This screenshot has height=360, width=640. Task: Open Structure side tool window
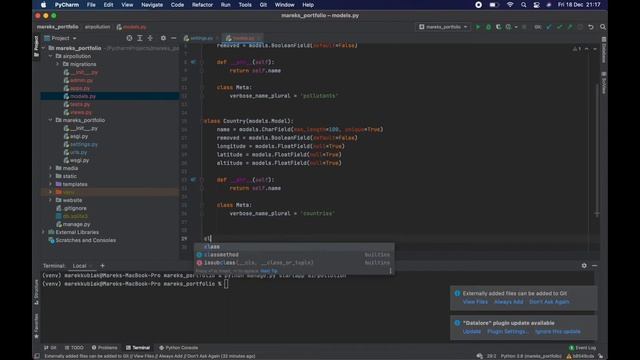[36, 291]
